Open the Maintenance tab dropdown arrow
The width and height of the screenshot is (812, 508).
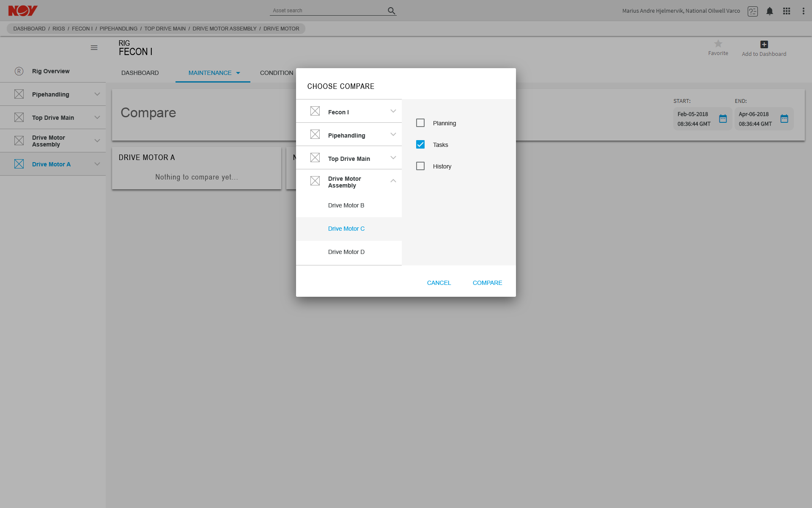238,73
